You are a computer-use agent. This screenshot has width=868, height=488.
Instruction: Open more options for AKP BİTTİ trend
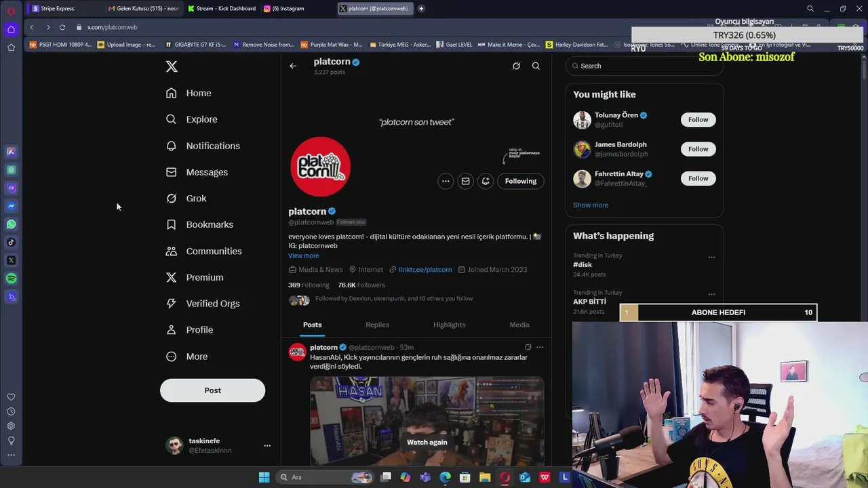pos(711,294)
